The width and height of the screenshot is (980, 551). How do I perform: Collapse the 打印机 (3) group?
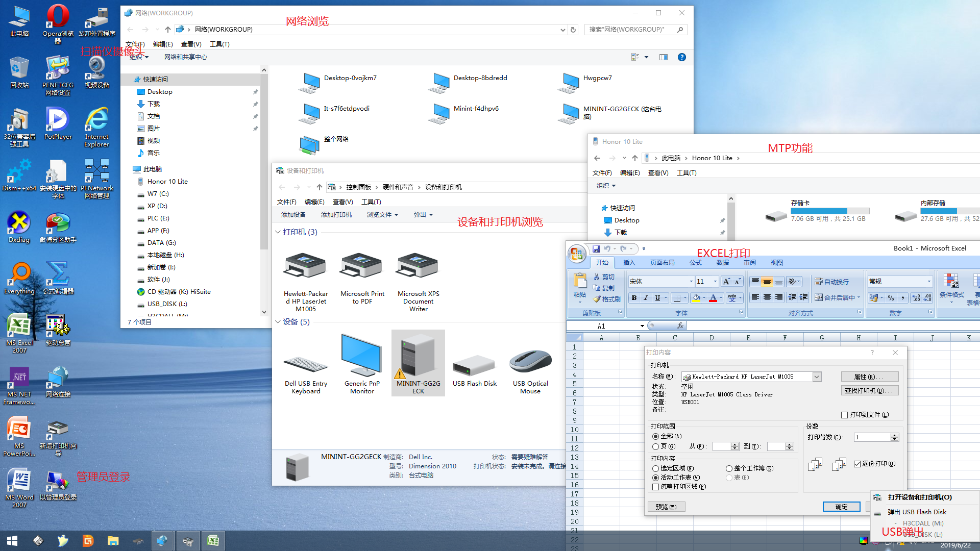click(278, 232)
